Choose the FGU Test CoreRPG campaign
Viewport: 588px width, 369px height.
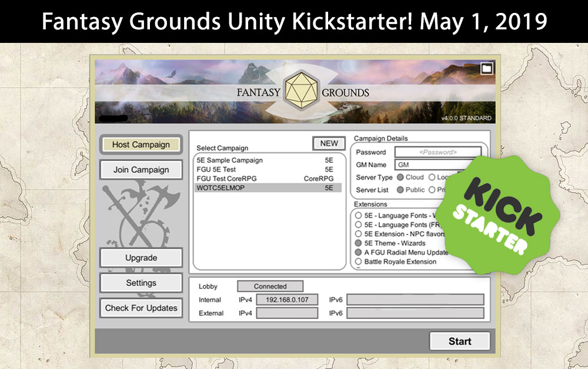coord(268,179)
